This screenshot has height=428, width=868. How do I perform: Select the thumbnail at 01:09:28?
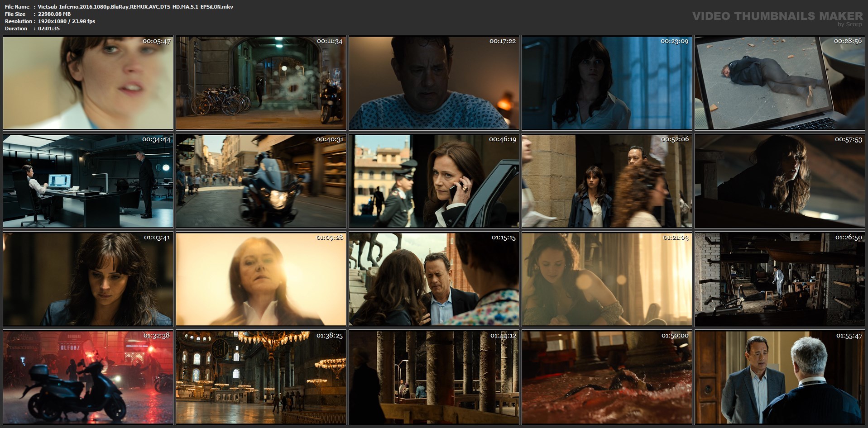pos(261,279)
